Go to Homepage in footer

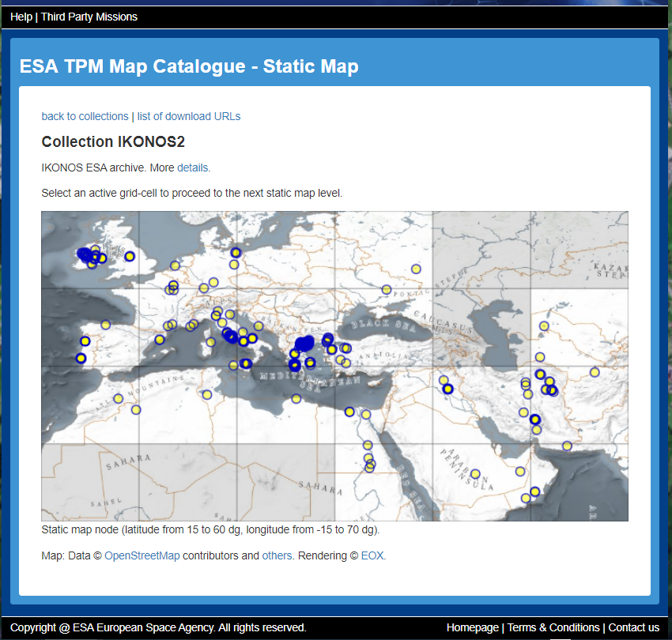pos(472,627)
